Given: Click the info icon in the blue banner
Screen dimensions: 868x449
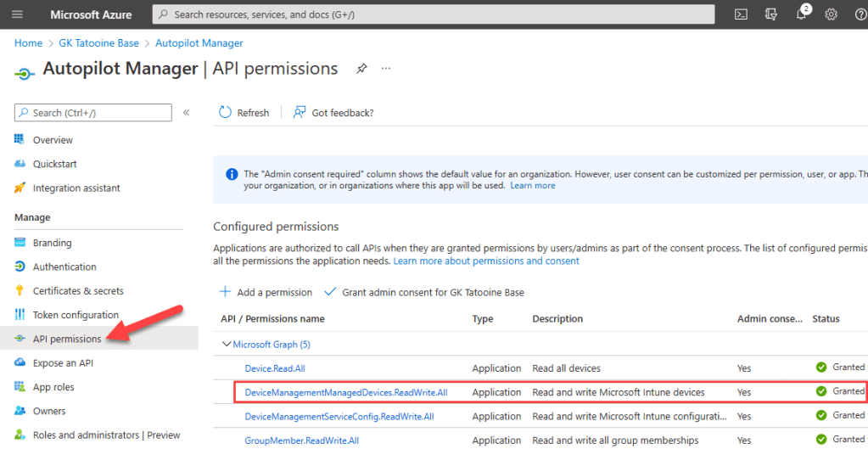Looking at the screenshot, I should 232,174.
